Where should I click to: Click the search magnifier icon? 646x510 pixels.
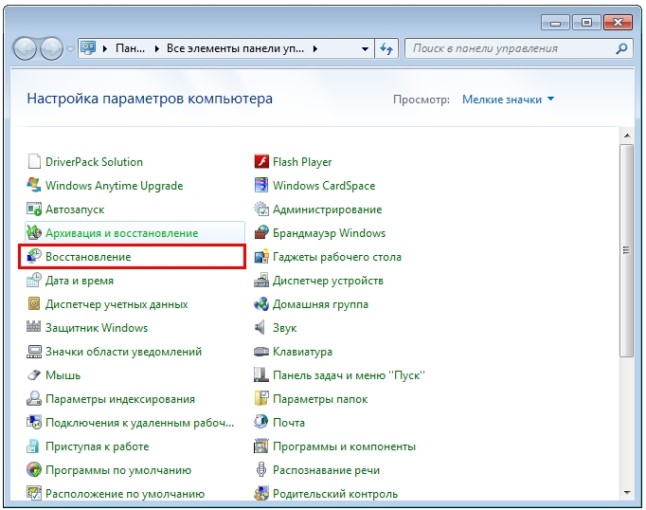coord(621,49)
